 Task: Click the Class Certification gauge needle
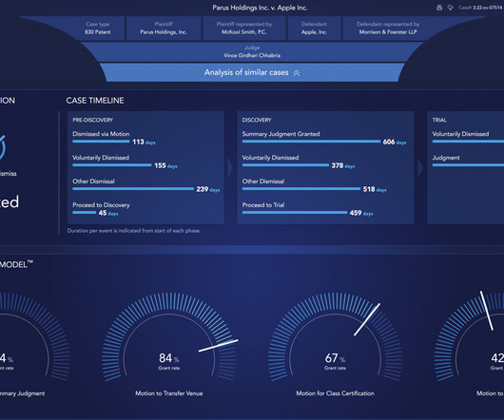point(367,319)
